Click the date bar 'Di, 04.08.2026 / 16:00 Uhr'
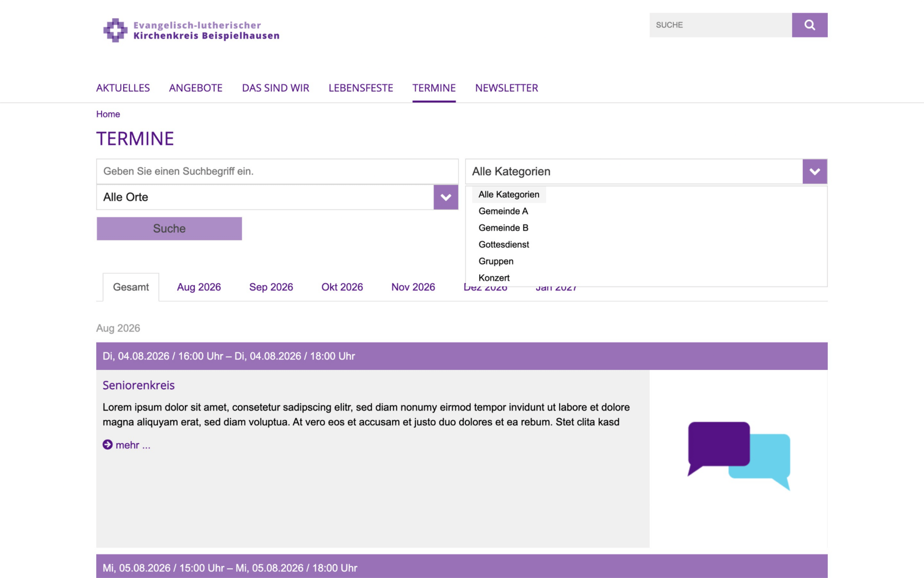This screenshot has width=924, height=578. [462, 356]
